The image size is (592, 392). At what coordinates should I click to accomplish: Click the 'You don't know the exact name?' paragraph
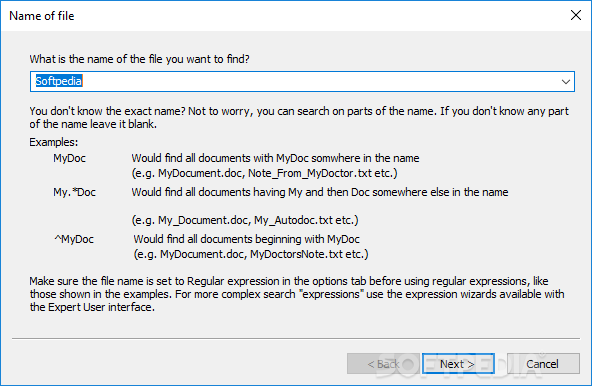click(299, 117)
